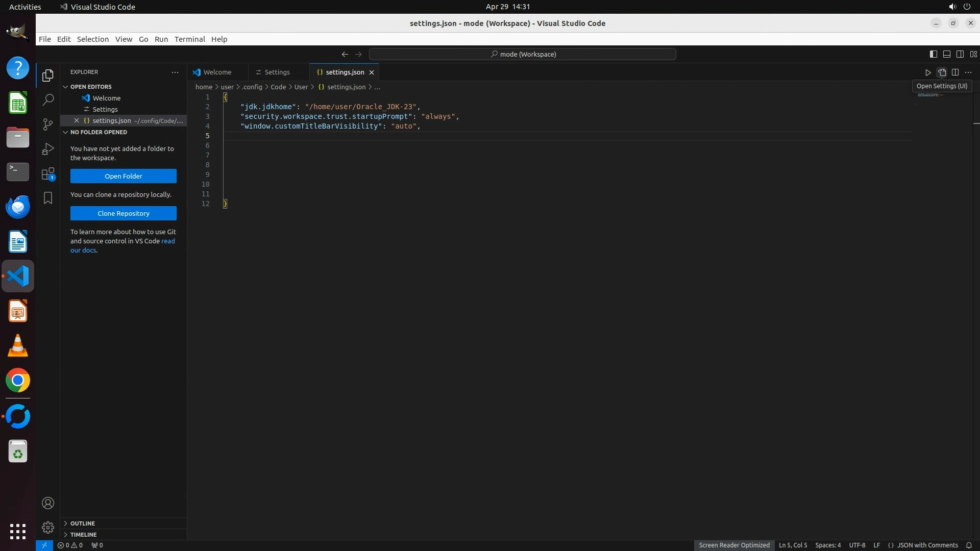Expand the OUTLINE section

[82, 523]
